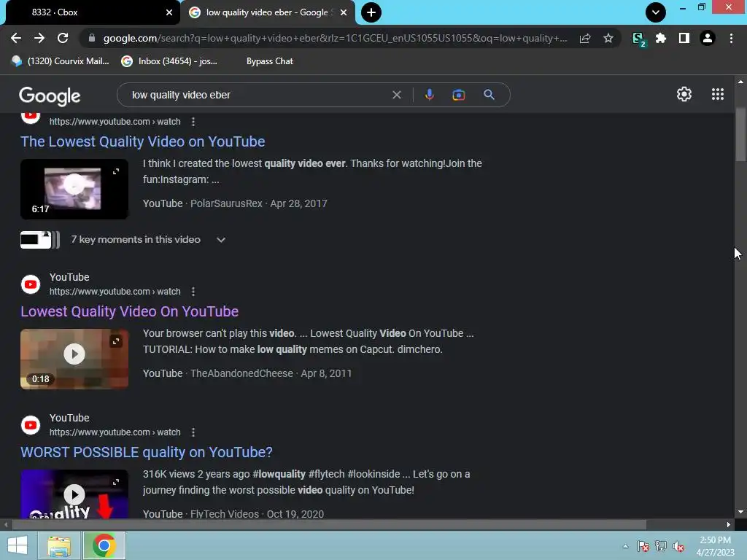Click the horizontal scrollbar thumb
This screenshot has width=747, height=560.
tap(329, 525)
